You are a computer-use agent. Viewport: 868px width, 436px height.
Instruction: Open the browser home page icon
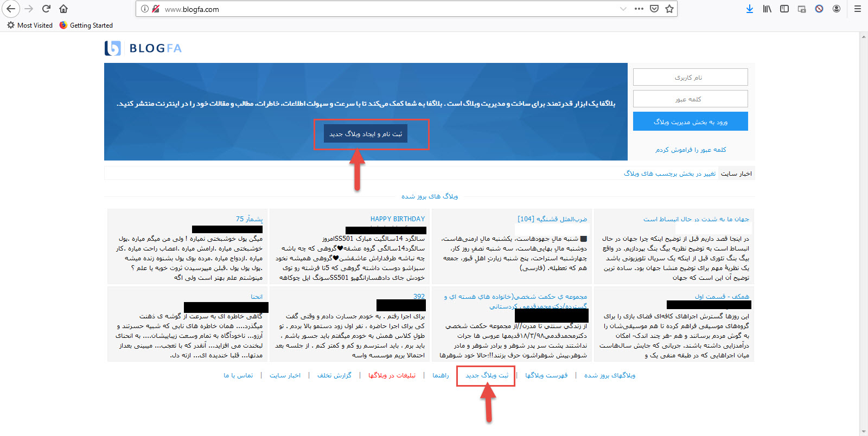tap(63, 9)
